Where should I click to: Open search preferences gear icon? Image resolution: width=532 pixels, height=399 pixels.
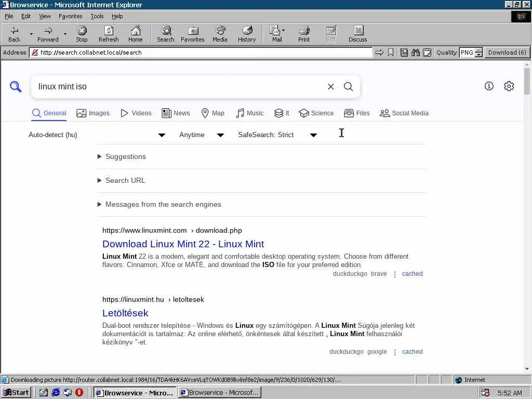click(x=509, y=86)
